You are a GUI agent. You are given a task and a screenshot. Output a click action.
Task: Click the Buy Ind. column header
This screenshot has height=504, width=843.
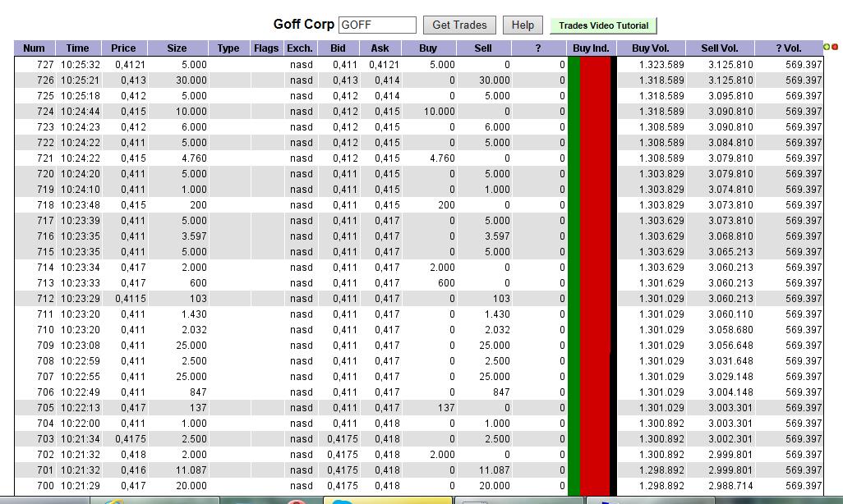tap(592, 48)
